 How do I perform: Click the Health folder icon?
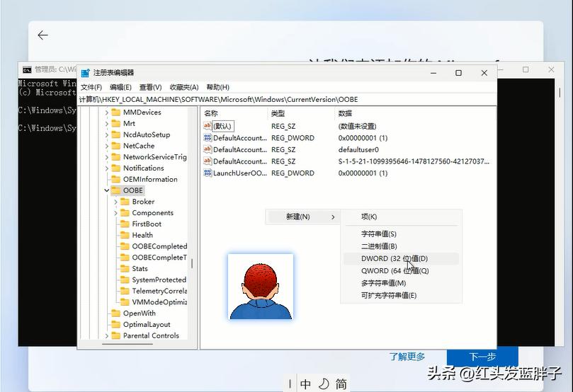click(x=125, y=235)
